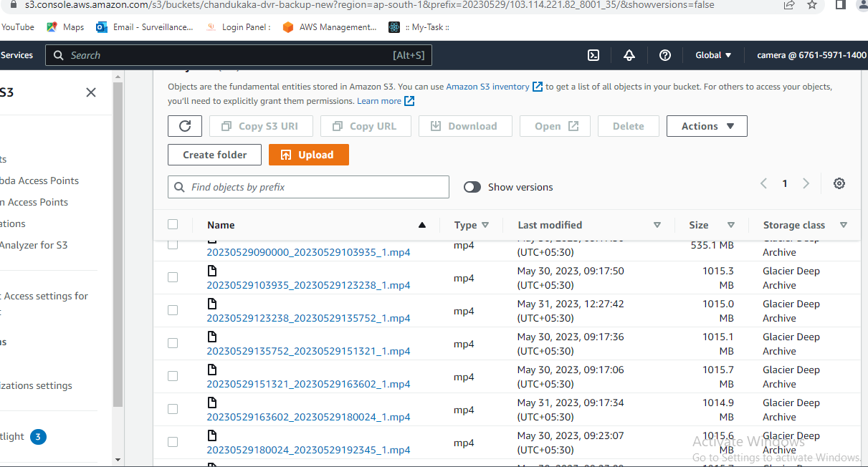Open the camera @ 6761-5971-1400 account menu
The width and height of the screenshot is (868, 467).
pyautogui.click(x=811, y=55)
